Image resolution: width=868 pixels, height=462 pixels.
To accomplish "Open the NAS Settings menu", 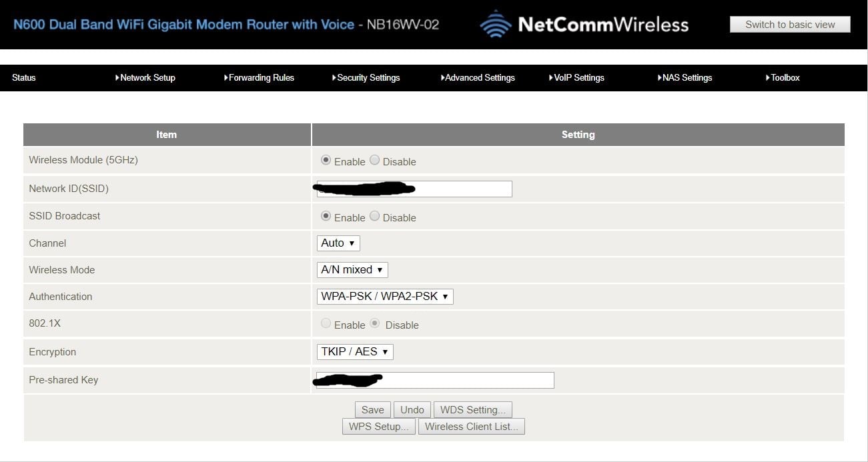I will click(685, 78).
